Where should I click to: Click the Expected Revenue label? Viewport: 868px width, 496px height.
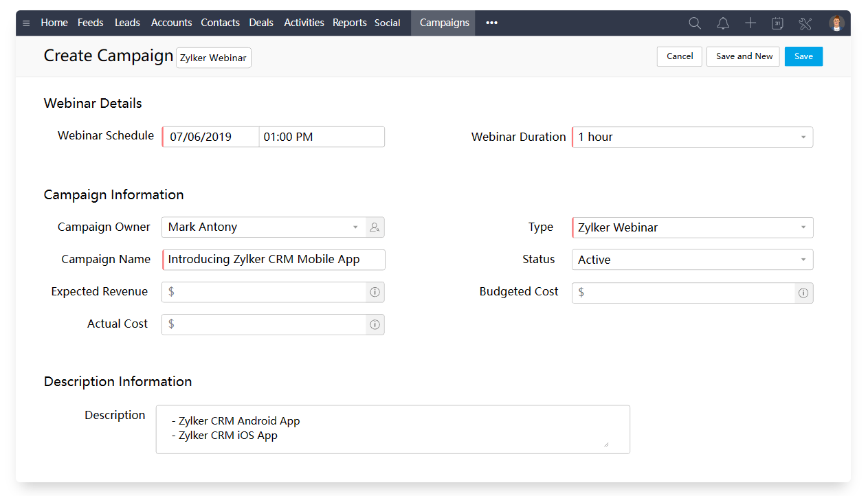click(x=100, y=291)
